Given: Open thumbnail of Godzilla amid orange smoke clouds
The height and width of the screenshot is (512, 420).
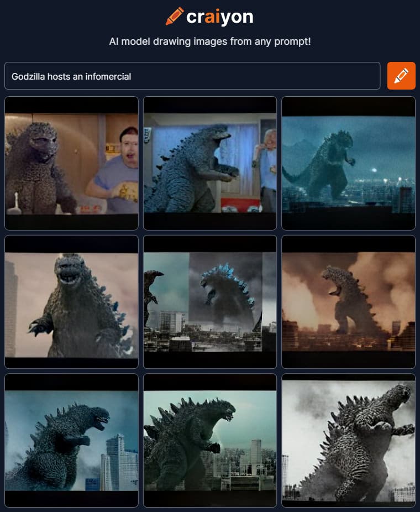Looking at the screenshot, I should tap(348, 302).
